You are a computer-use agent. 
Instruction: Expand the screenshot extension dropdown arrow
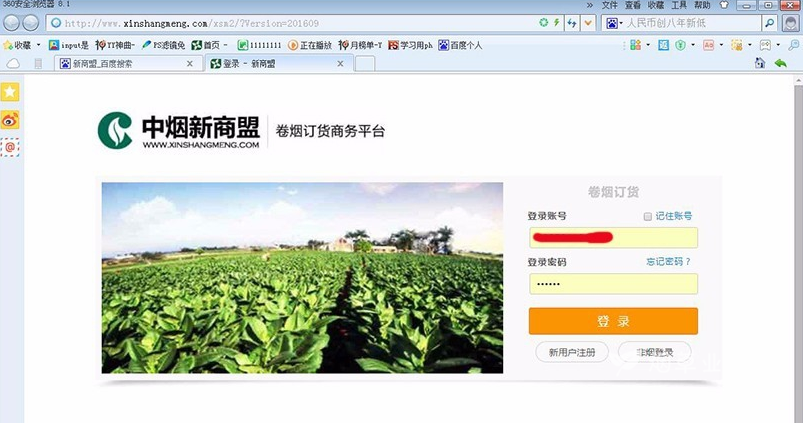pyautogui.click(x=750, y=45)
